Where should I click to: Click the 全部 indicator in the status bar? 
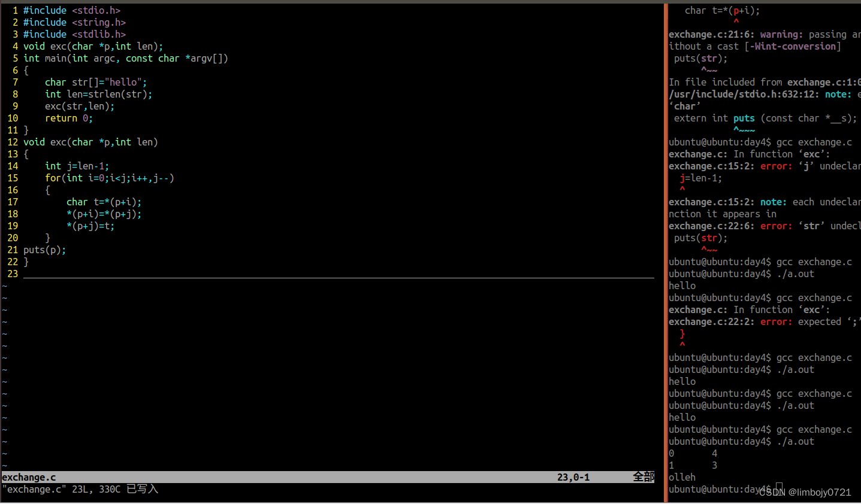643,476
